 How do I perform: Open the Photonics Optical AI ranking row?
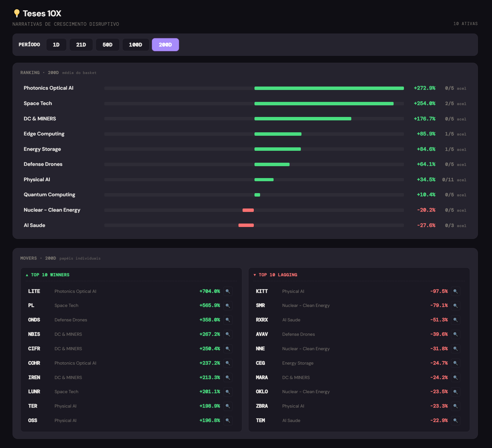pos(245,88)
